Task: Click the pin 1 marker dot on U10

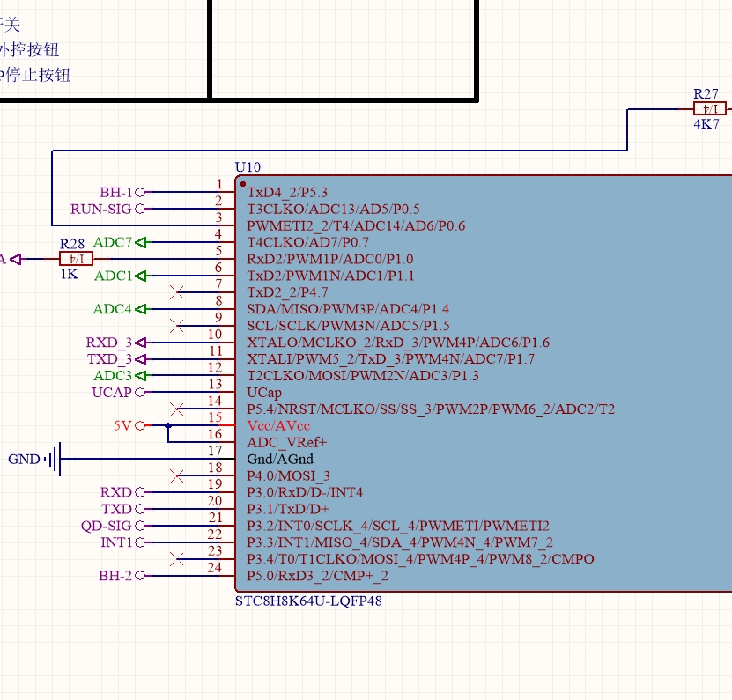Action: 243,184
